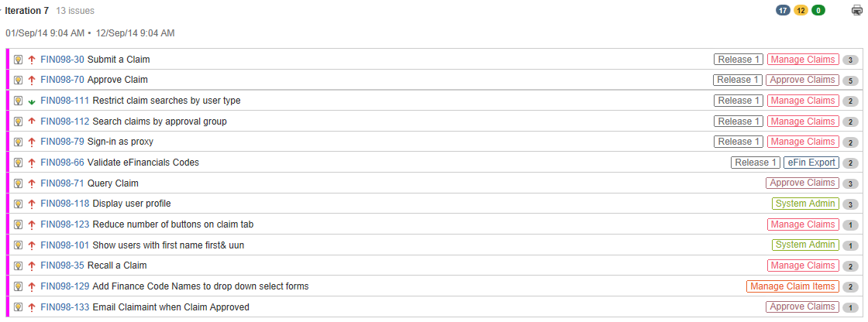The width and height of the screenshot is (868, 322).
Task: Click the green 0 done badge
Action: coord(818,10)
